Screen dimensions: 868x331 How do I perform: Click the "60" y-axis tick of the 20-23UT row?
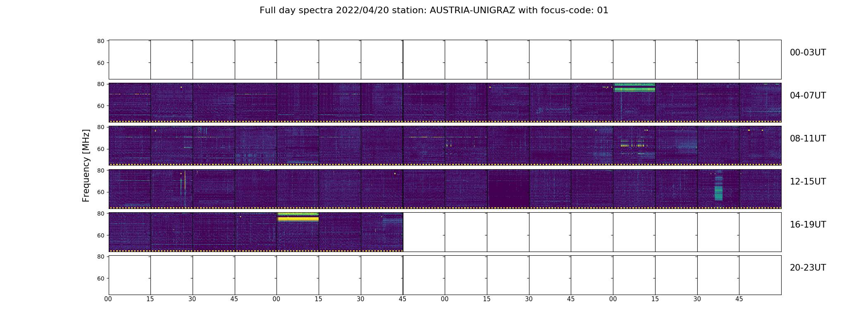click(x=100, y=278)
